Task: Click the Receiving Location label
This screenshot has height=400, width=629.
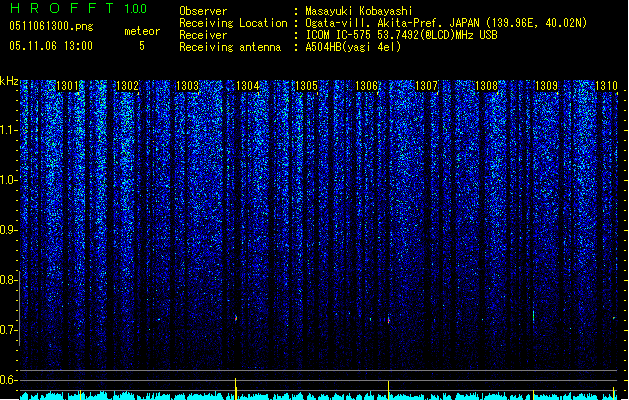Action: 233,23
